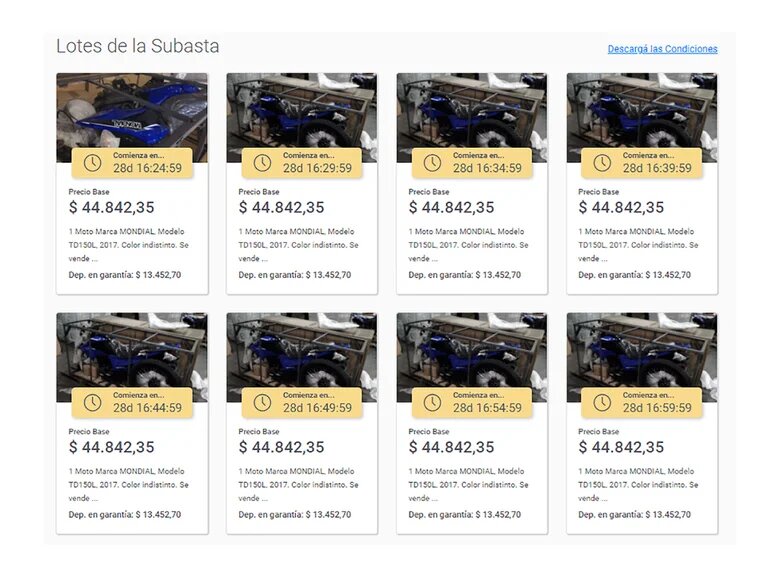Open the lot description under timer 28d 16:49:59
Image resolution: width=768 pixels, height=576 pixels.
[x=298, y=484]
